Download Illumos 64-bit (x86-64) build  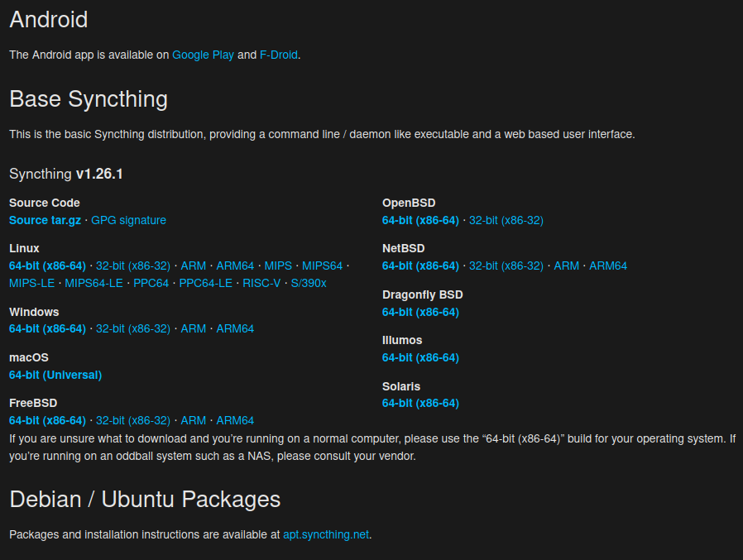[421, 357]
